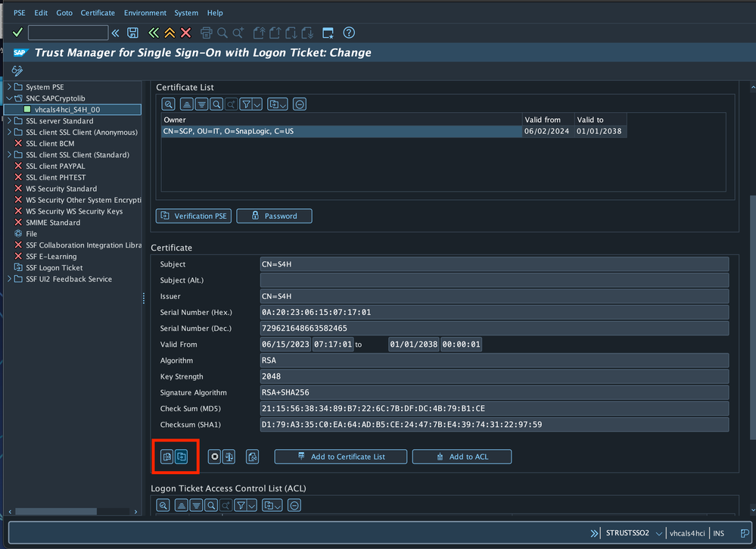Screen dimensions: 756x549
Task: Apply the filter funnel in the ACL toolbar
Action: pos(241,505)
